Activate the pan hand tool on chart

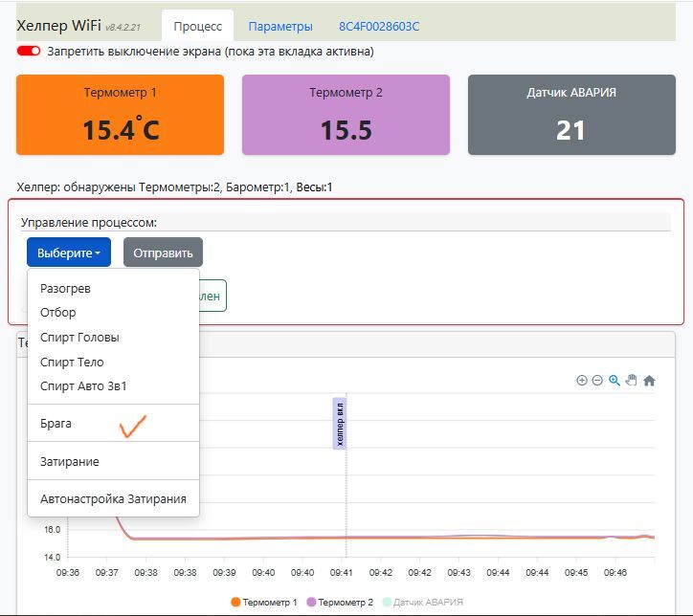631,380
